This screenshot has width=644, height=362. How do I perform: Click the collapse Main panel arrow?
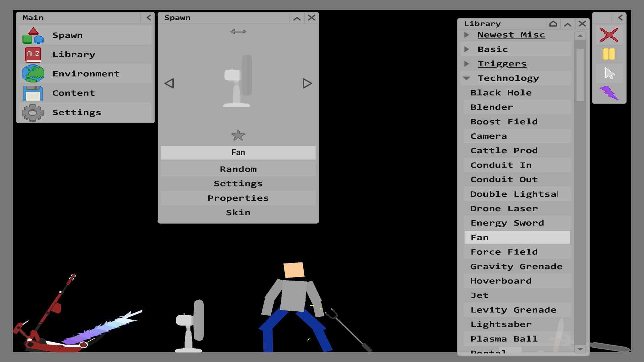click(x=149, y=18)
